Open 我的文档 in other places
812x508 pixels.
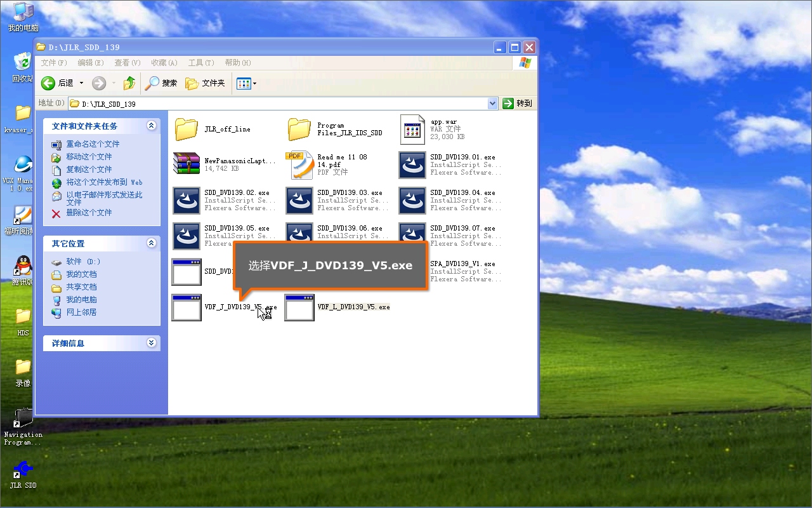point(81,274)
